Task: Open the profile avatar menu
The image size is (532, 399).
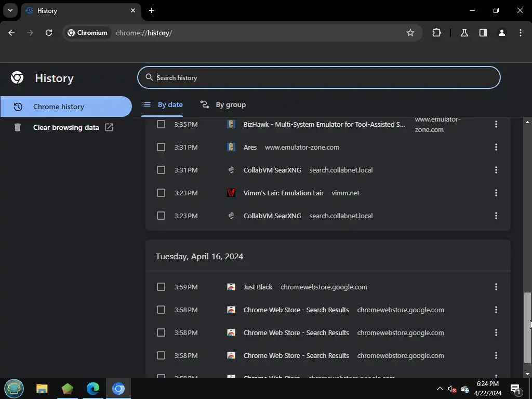Action: click(502, 33)
